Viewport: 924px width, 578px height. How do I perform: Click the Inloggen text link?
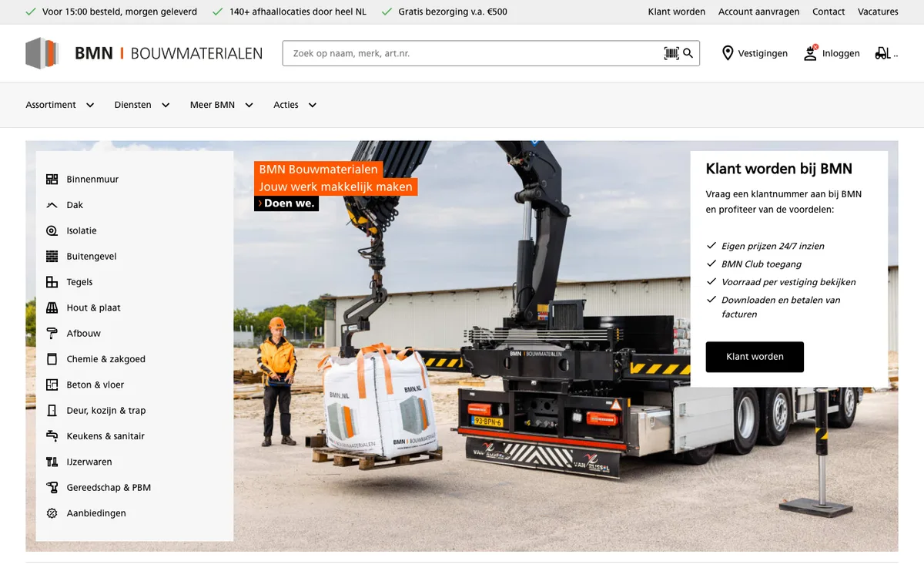point(841,53)
